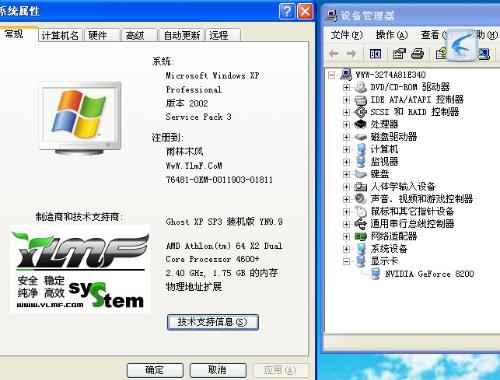Image resolution: width=500 pixels, height=380 pixels.
Task: Close the 系统属性 dialog with red X
Action: 305,11
